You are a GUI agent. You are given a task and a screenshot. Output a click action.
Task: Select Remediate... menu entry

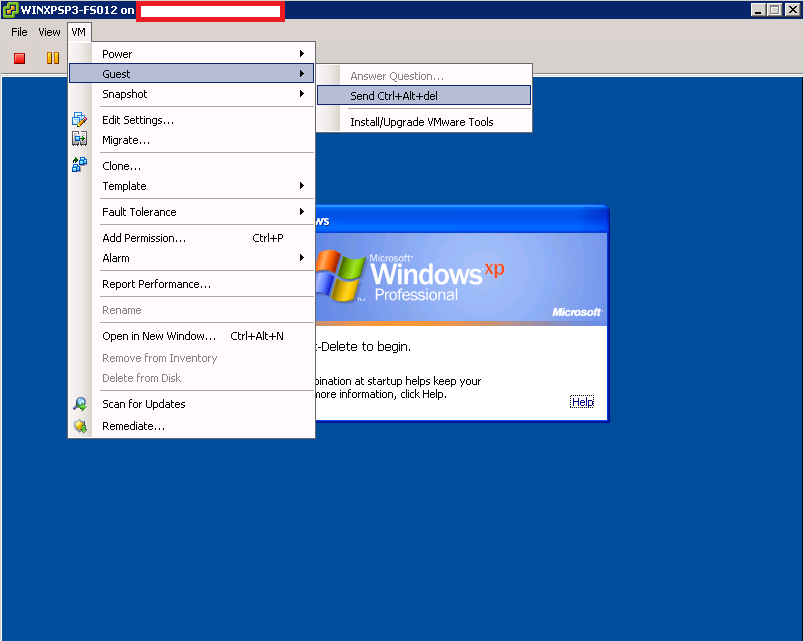click(191, 426)
